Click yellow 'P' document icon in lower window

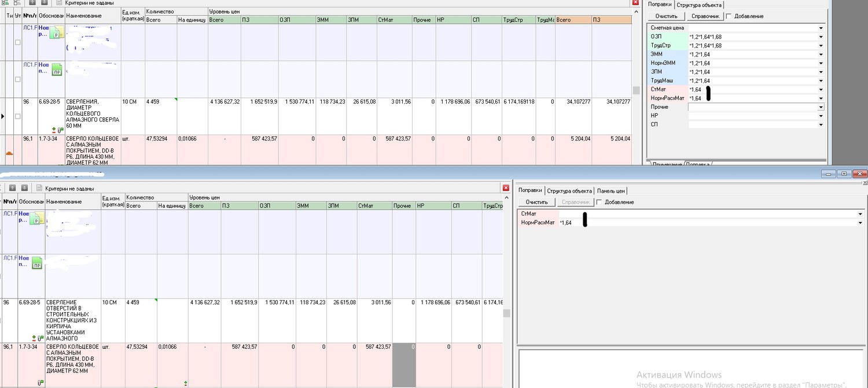(37, 219)
